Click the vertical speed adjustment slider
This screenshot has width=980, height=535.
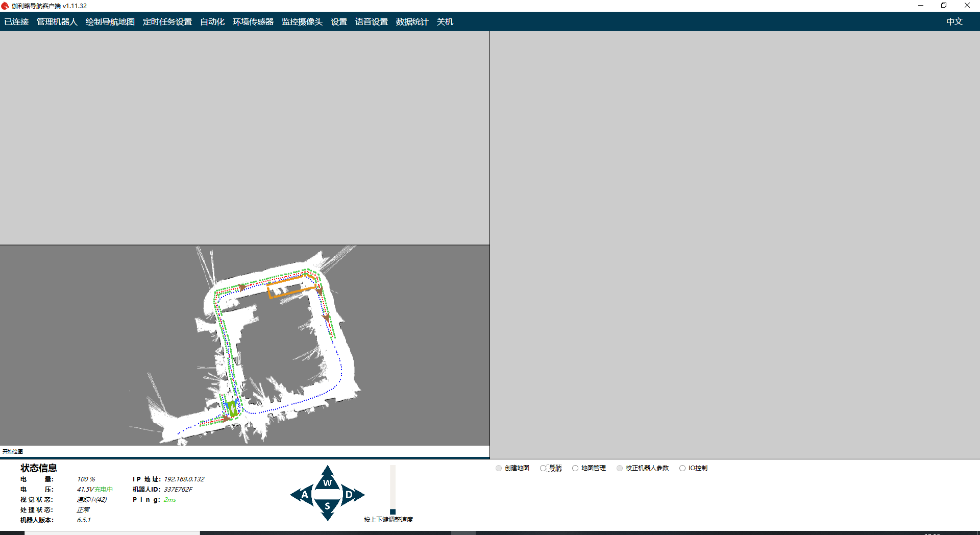393,490
